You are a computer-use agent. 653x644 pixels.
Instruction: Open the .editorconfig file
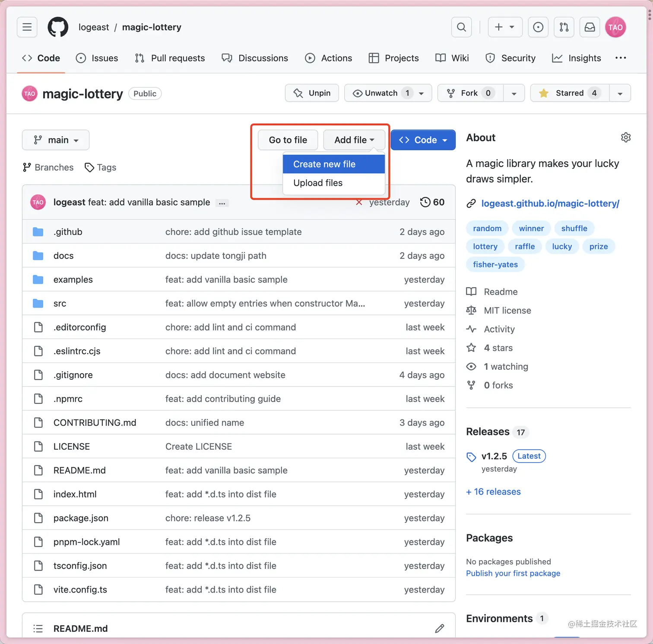click(79, 327)
